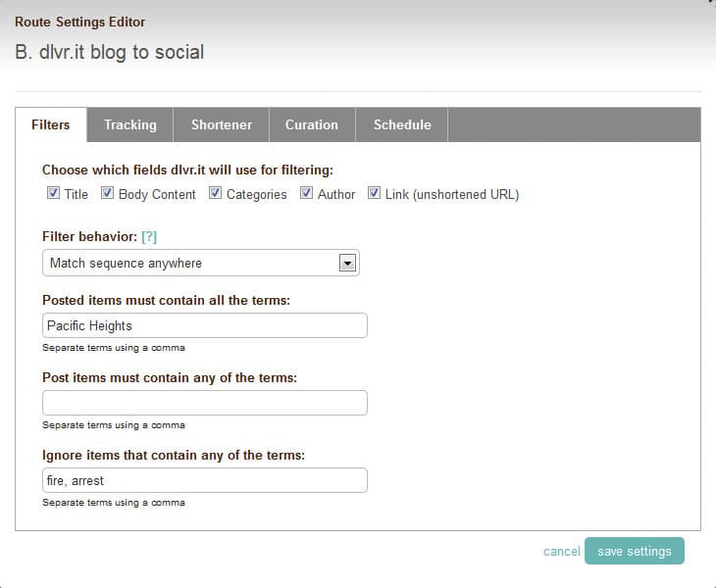Click the 'Filter behavior:' label
The width and height of the screenshot is (716, 588).
click(89, 237)
